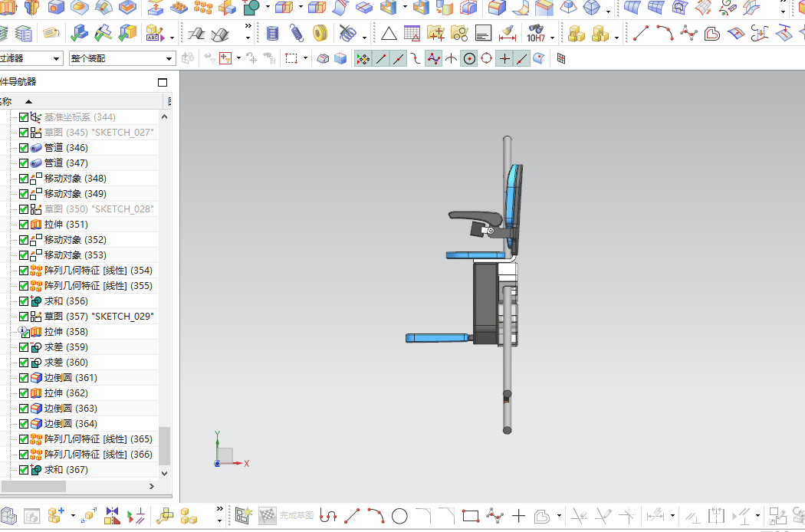The height and width of the screenshot is (532, 805).
Task: Click the navigator vertical scrollbar down arrow
Action: click(164, 474)
